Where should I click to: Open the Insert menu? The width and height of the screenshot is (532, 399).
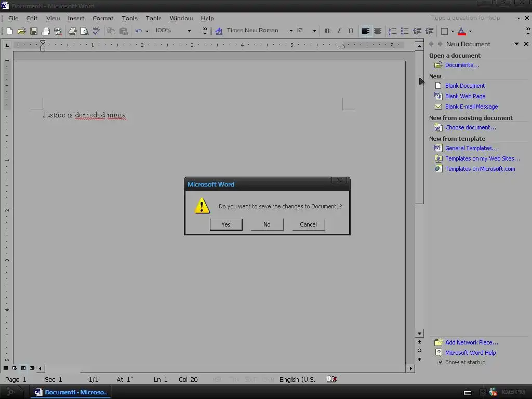coord(76,18)
